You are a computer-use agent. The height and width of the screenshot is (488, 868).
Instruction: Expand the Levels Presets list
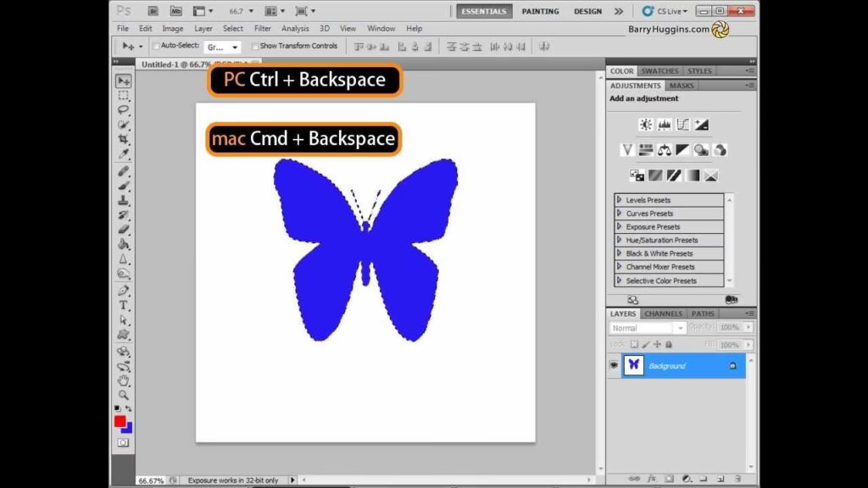620,200
